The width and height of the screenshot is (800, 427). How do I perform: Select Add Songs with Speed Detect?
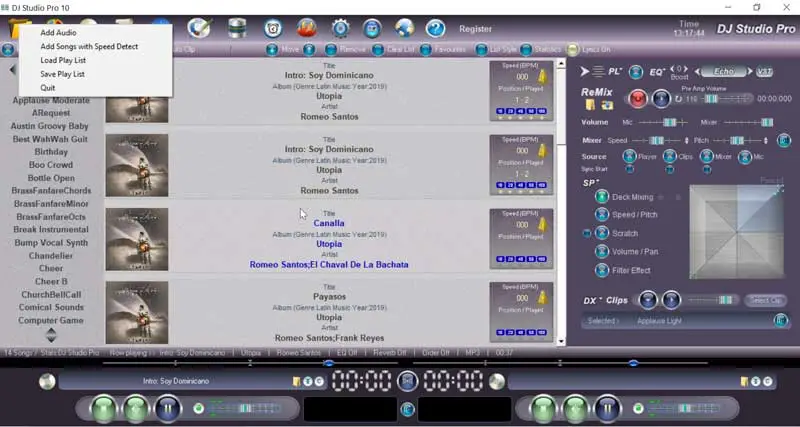click(89, 46)
